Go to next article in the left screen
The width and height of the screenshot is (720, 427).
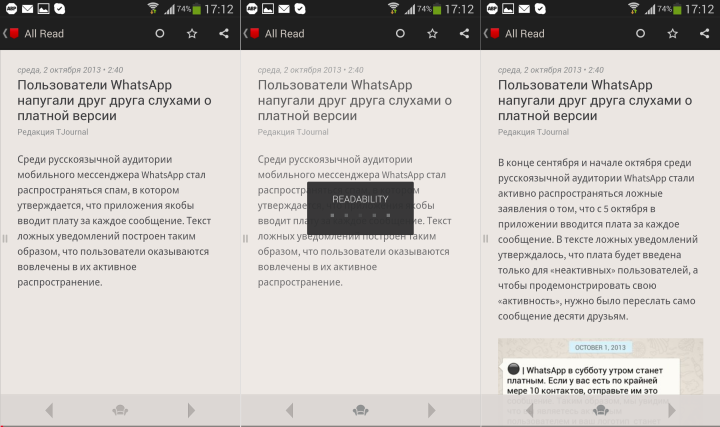click(x=191, y=410)
